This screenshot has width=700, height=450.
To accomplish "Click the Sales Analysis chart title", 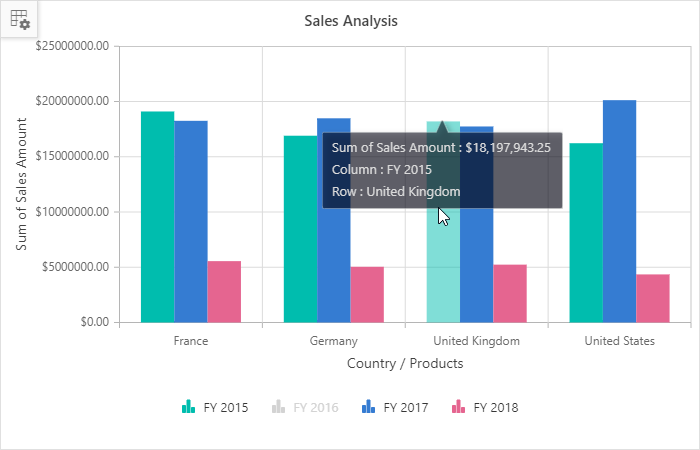I will tap(350, 20).
